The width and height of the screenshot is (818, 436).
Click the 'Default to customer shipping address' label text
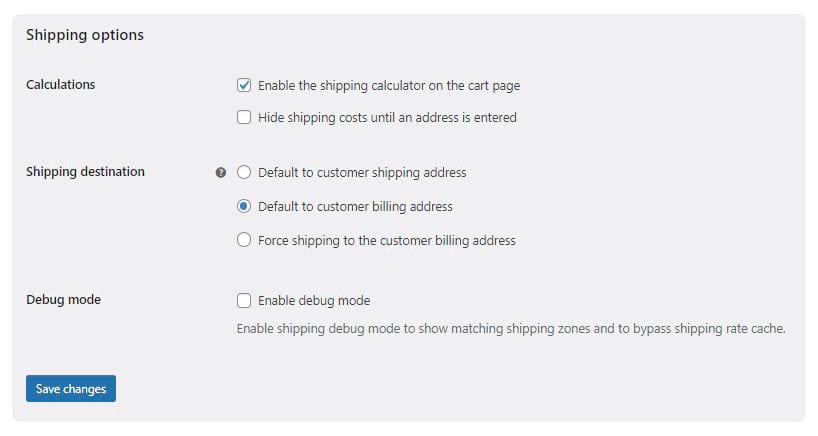pos(362,173)
